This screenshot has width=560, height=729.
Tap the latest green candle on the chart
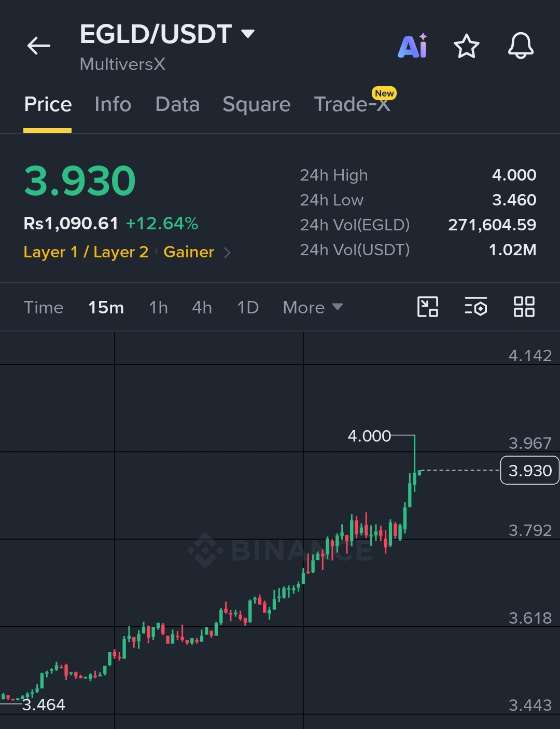[419, 472]
